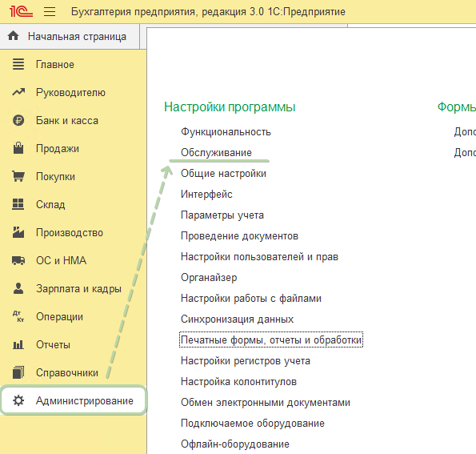Open Настройка колонтитулов
Viewport: 476px width, 454px height.
click(238, 382)
